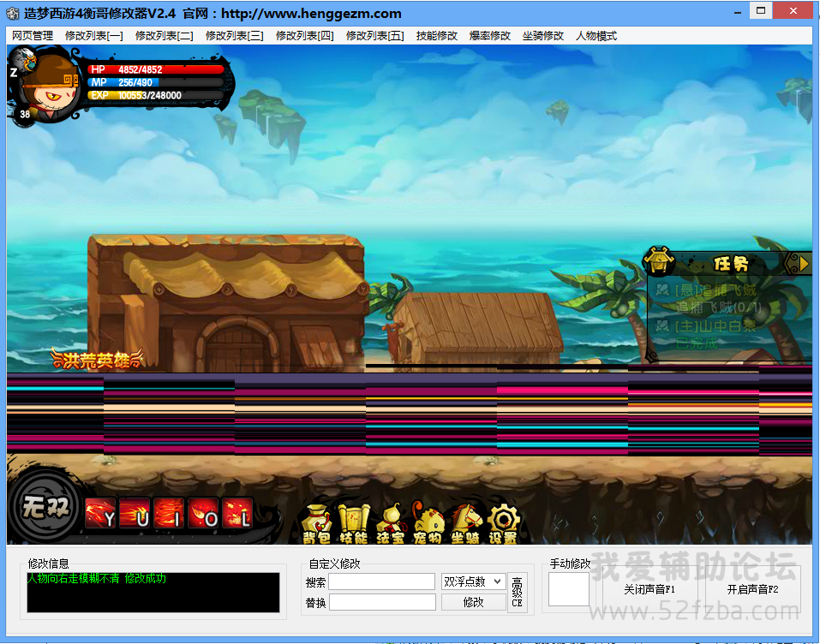Image resolution: width=820 pixels, height=644 pixels.
Task: Open the 技能 skills scroll icon
Action: (352, 523)
